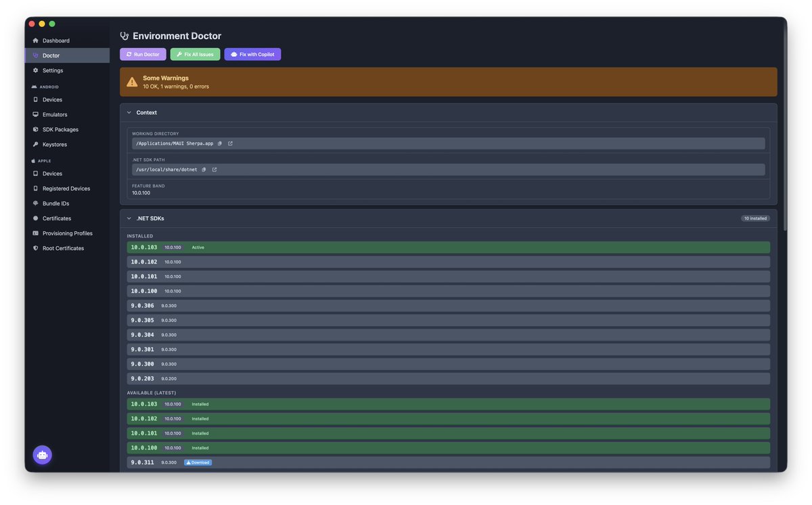Click available 10.0.103 Installed label
Screen dimensions: 812x505
(x=200, y=404)
